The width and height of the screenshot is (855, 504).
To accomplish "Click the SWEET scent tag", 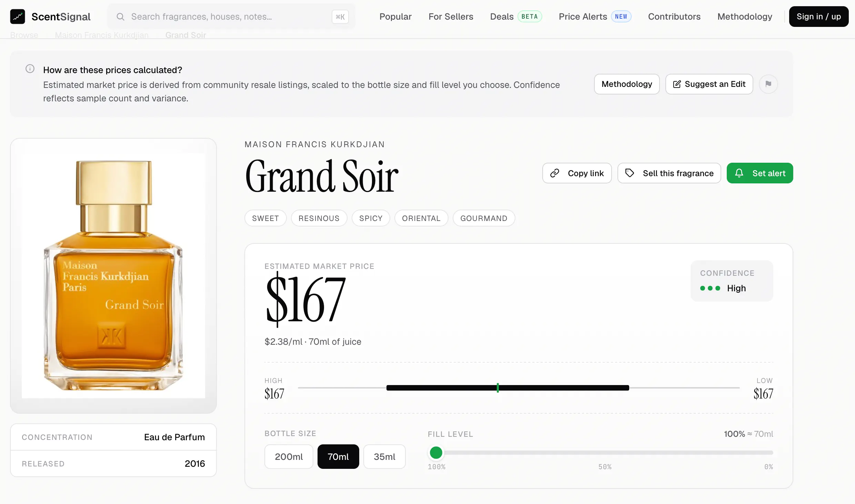I will click(265, 218).
